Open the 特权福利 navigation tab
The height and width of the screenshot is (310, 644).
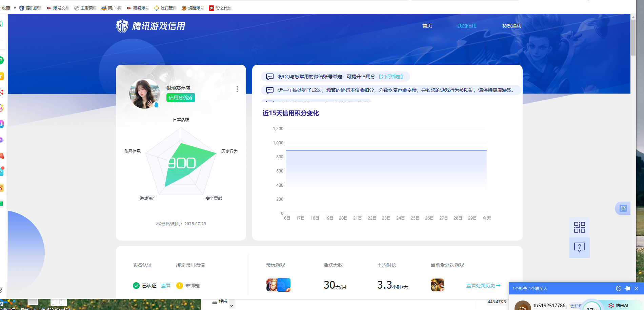[x=511, y=26]
